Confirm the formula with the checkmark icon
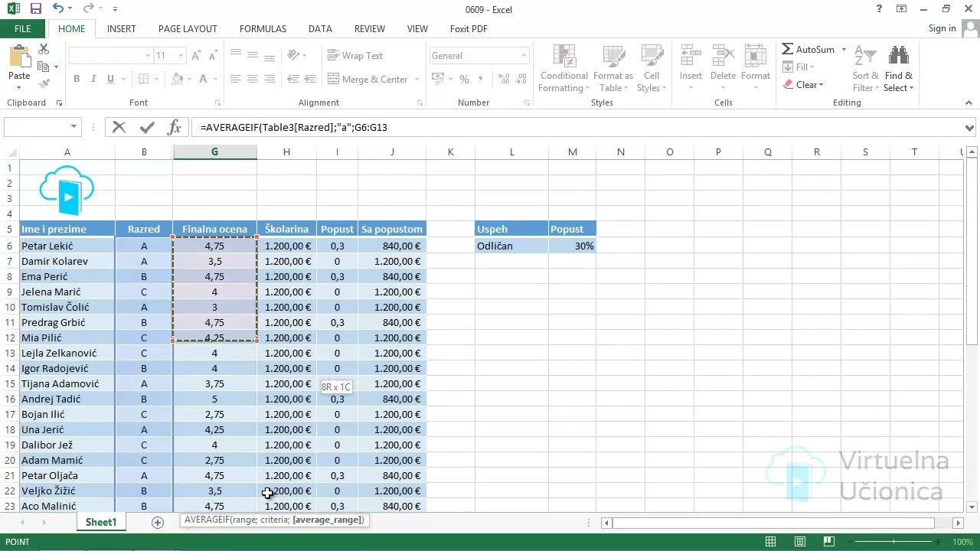980x551 pixels. [146, 127]
